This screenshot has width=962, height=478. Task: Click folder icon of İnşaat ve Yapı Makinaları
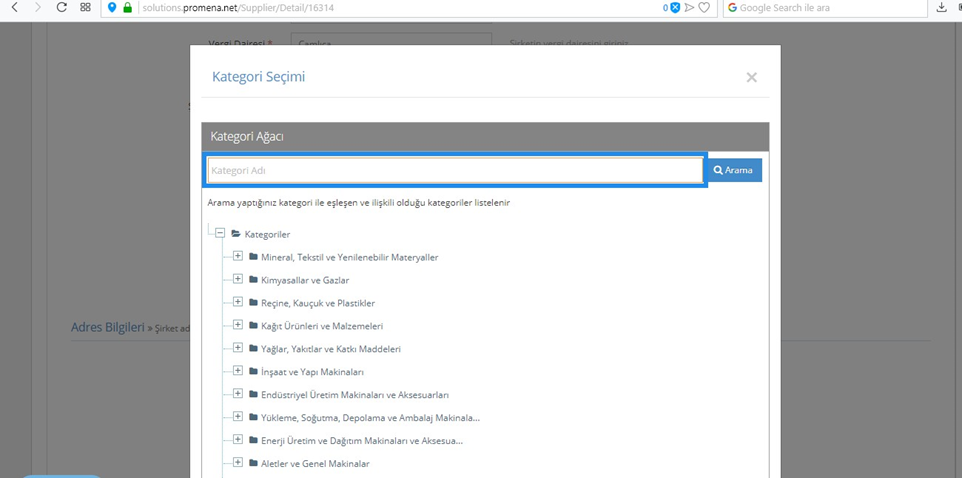click(x=253, y=371)
